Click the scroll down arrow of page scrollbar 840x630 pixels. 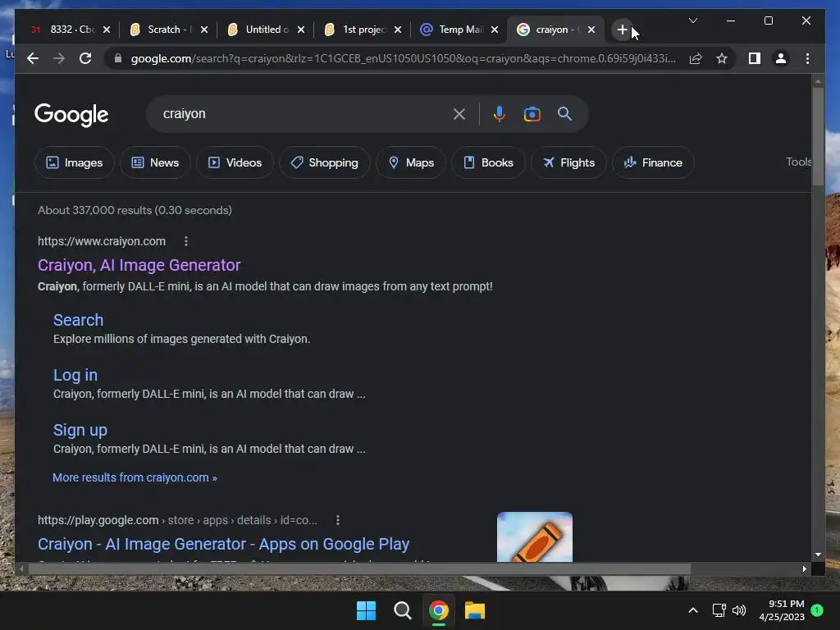[x=818, y=555]
